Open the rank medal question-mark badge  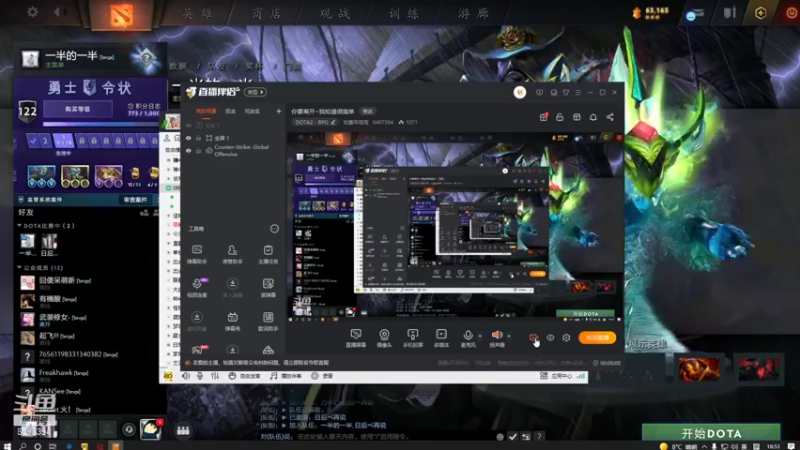pyautogui.click(x=146, y=59)
